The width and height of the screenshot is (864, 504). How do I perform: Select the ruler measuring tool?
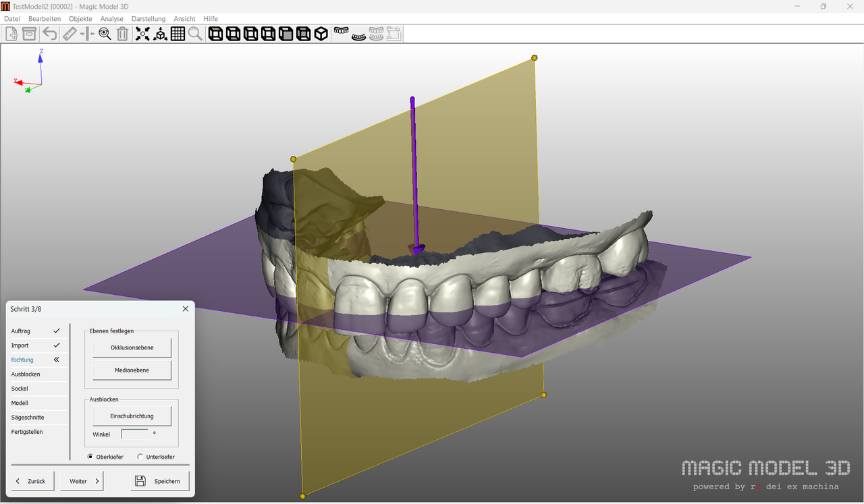(x=70, y=34)
